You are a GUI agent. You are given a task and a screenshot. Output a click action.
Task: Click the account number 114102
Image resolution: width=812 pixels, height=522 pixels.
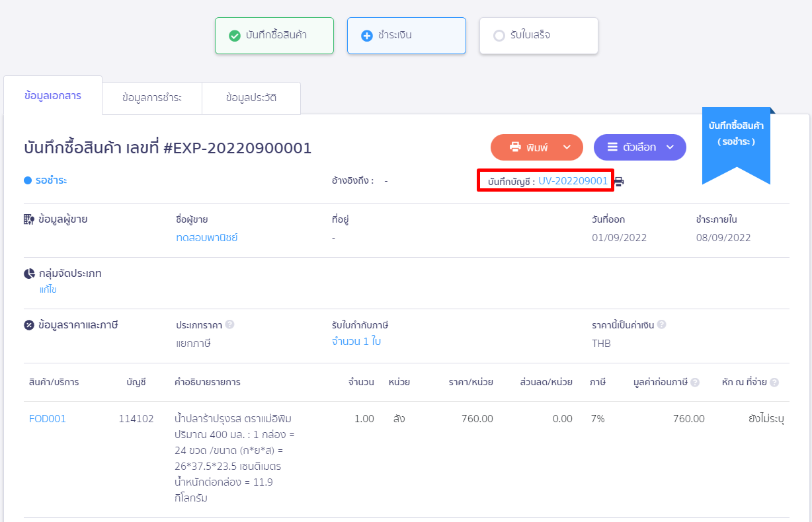click(136, 419)
